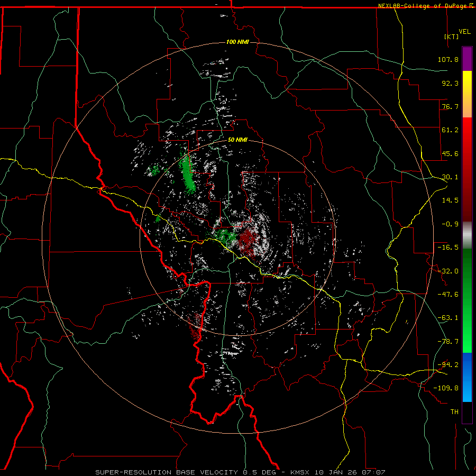The image size is (476, 476).
Task: Click the large green inbound velocity patch on the radar
Action: (187, 175)
